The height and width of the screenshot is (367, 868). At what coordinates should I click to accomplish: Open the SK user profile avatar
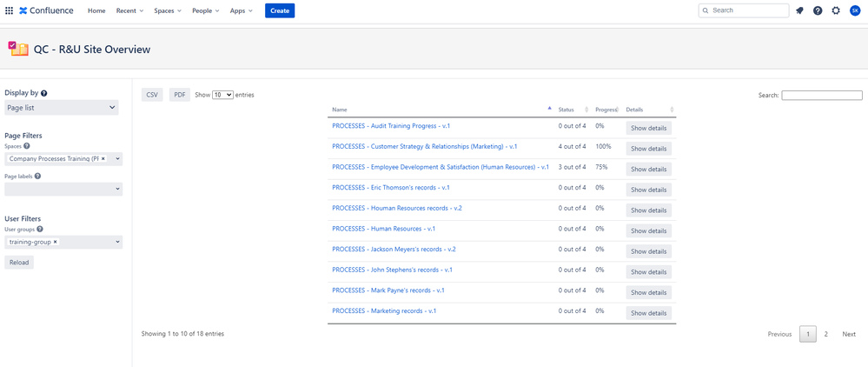(855, 10)
